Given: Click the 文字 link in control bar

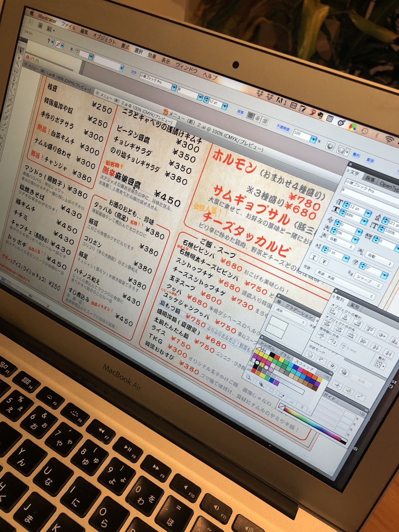Looking at the screenshot, I should [134, 72].
